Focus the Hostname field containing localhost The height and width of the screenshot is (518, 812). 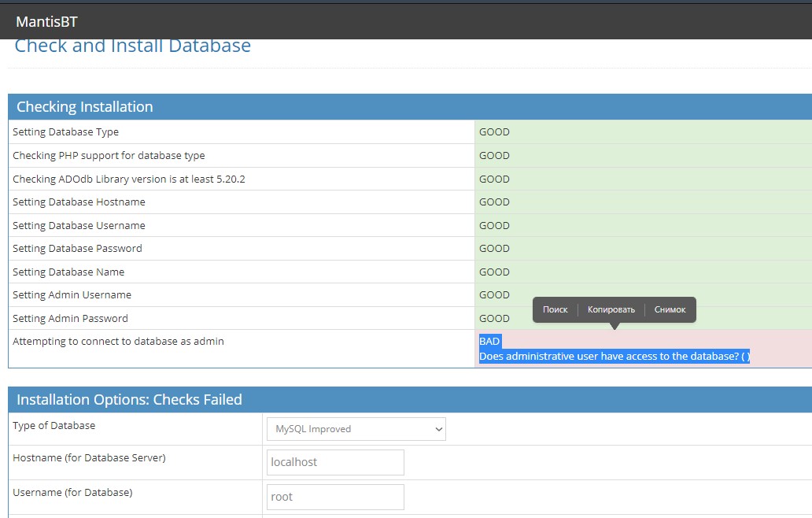pyautogui.click(x=335, y=462)
